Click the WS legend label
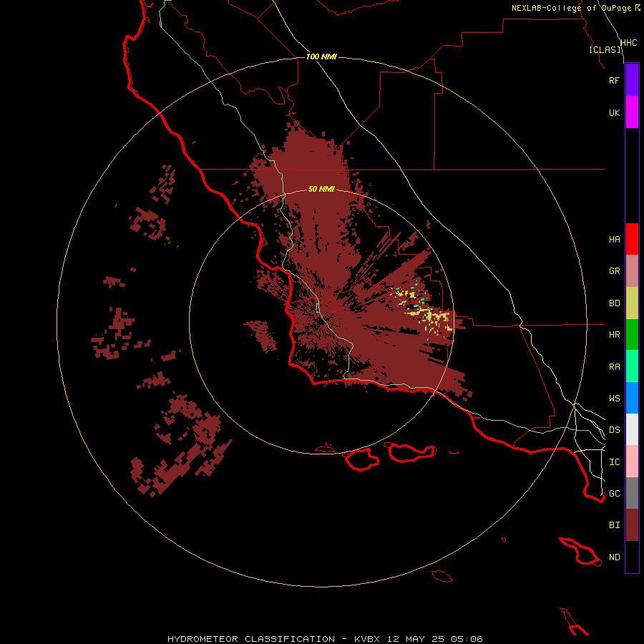This screenshot has width=644, height=644. point(614,398)
